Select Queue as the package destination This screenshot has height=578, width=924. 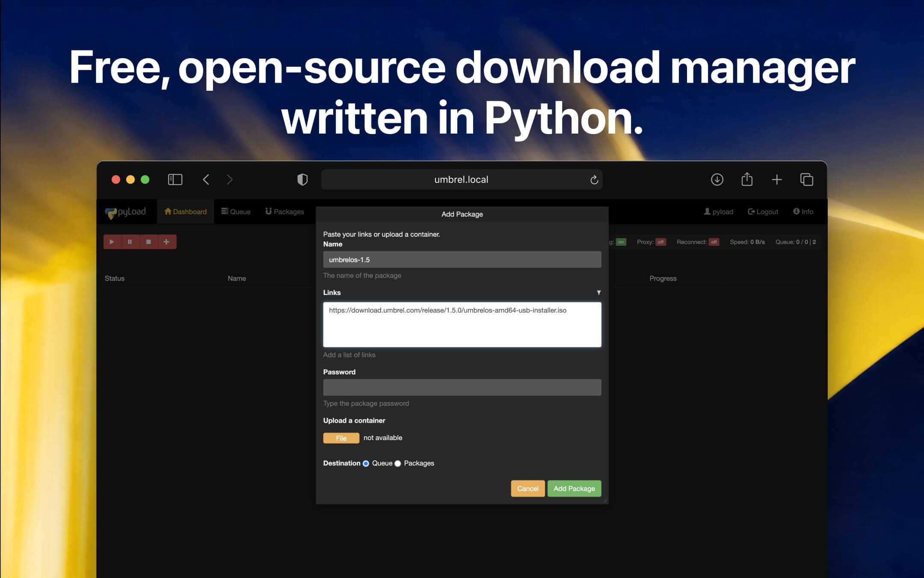(x=366, y=463)
